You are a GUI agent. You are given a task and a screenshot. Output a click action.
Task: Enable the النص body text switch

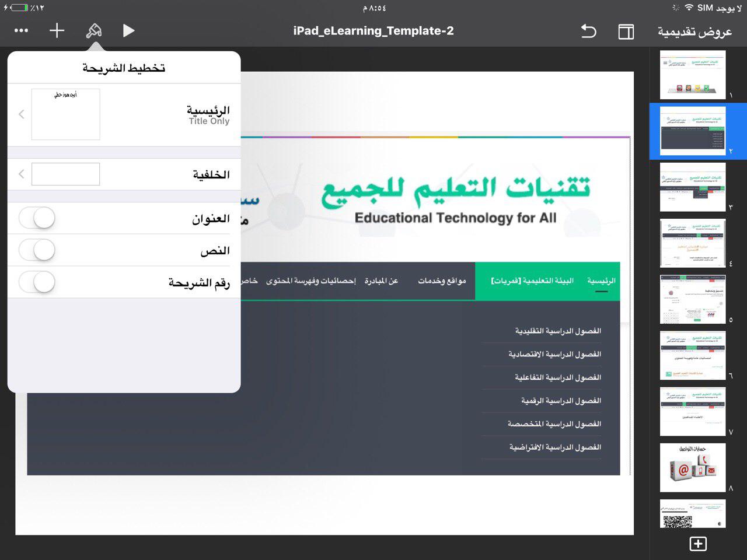[37, 250]
